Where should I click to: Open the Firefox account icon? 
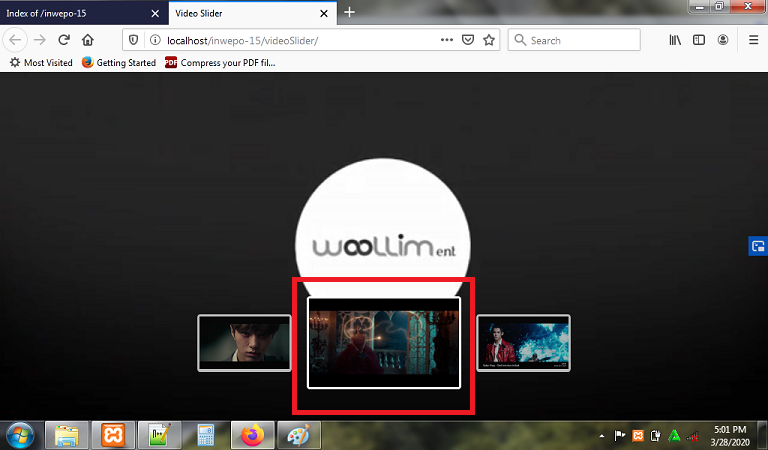pyautogui.click(x=723, y=40)
